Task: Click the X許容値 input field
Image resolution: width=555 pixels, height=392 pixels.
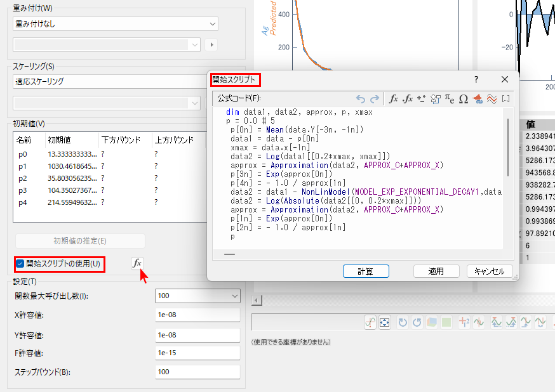Action: (x=197, y=315)
